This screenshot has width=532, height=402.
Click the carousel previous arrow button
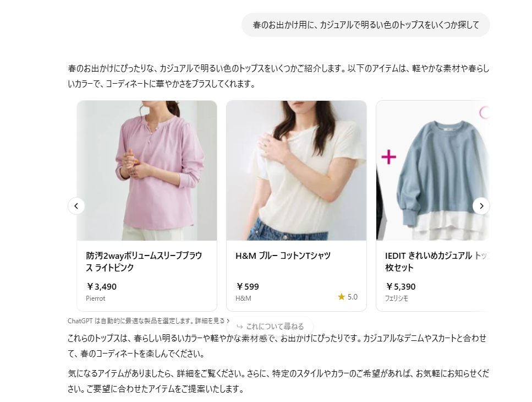tap(76, 206)
